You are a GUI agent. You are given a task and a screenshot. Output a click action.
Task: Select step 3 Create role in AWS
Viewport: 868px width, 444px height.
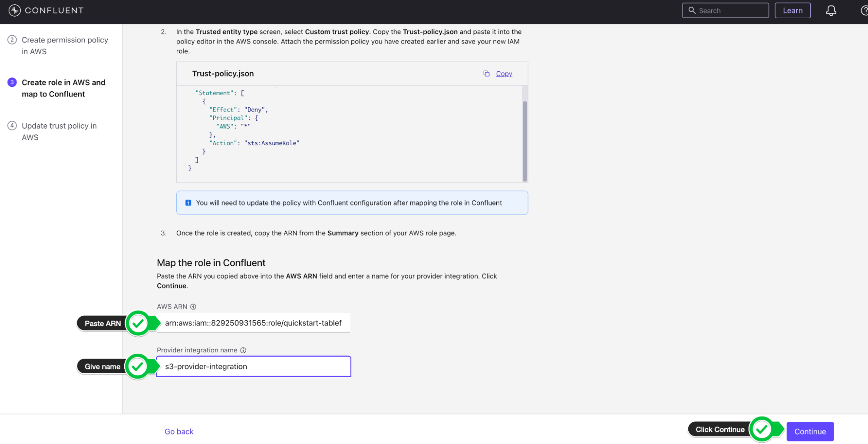[x=63, y=88]
